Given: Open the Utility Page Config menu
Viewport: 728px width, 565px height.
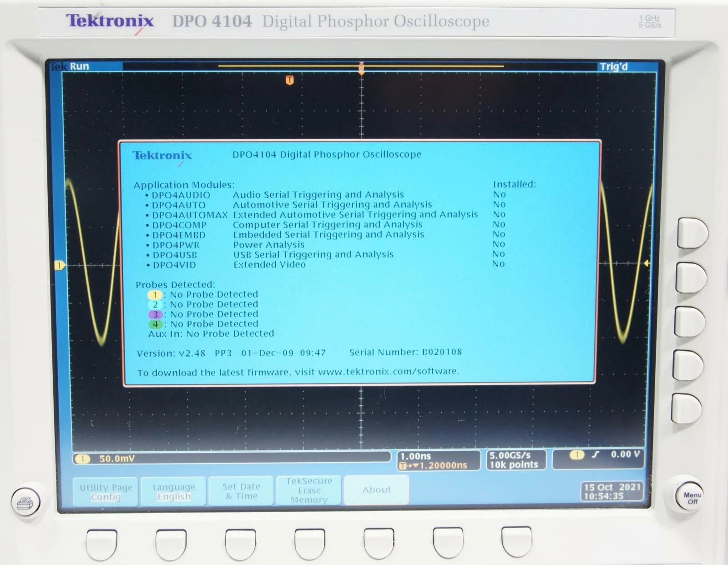Looking at the screenshot, I should point(106,492).
